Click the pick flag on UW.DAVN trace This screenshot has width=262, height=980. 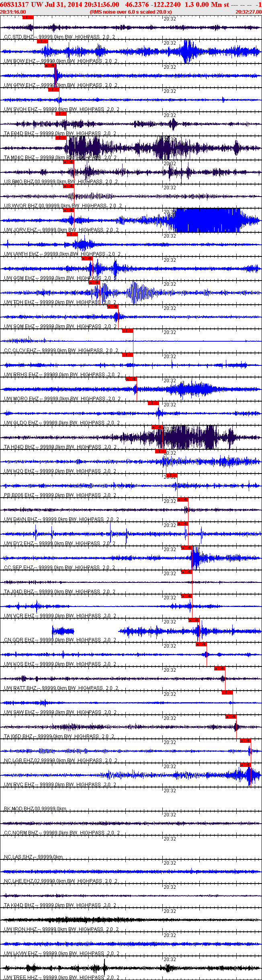pyautogui.click(x=183, y=500)
